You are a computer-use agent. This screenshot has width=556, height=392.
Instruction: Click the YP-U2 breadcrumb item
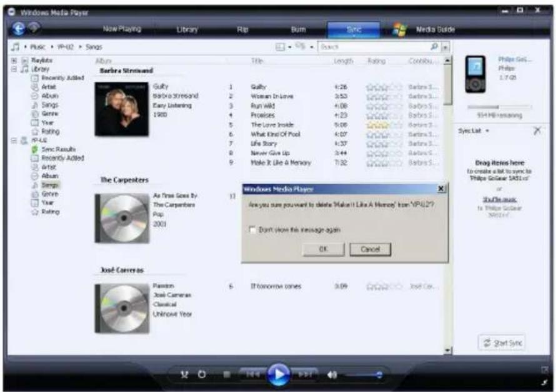tap(66, 47)
